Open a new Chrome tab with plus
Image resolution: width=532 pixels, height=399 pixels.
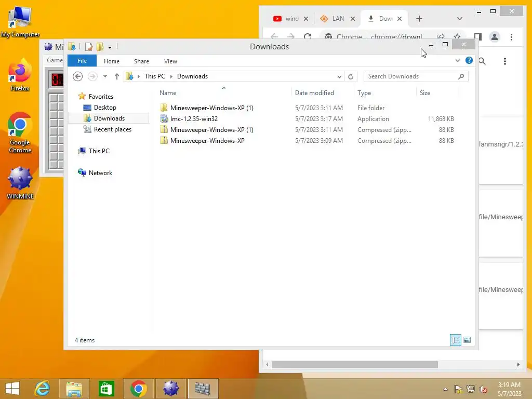[419, 19]
